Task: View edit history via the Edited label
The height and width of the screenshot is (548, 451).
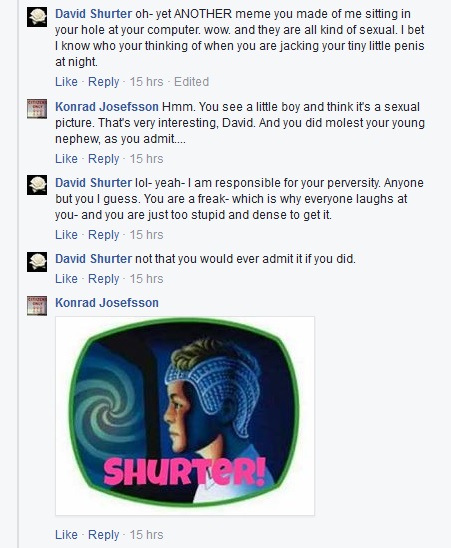Action: [x=191, y=82]
